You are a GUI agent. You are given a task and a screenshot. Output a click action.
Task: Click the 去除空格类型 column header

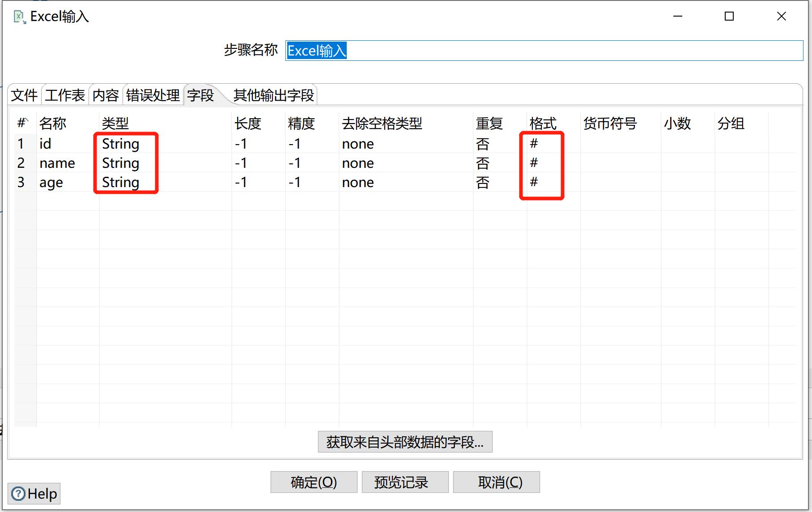(406, 123)
